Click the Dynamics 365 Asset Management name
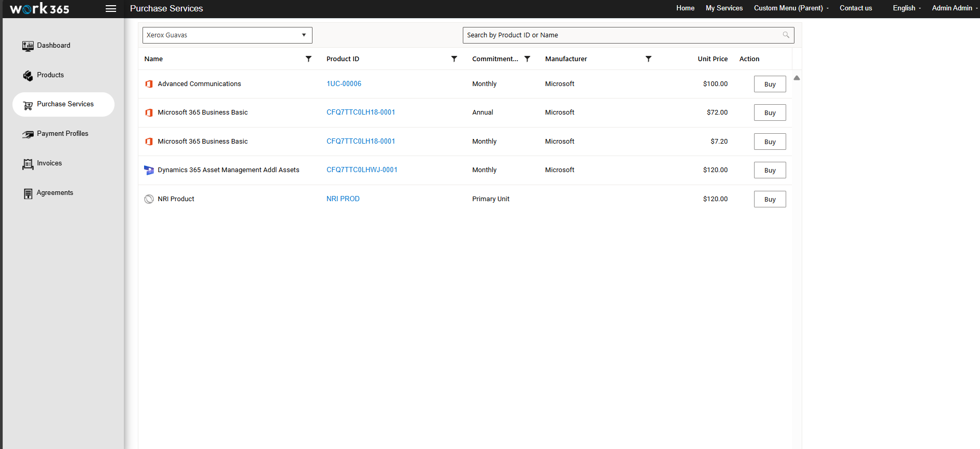The height and width of the screenshot is (449, 980). (229, 170)
